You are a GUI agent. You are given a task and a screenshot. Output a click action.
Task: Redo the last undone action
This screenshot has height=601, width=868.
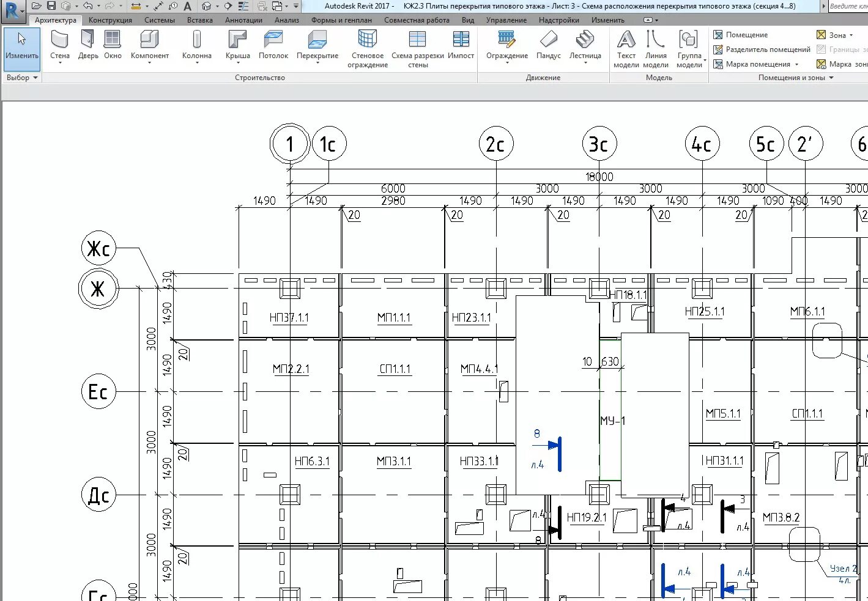(x=109, y=6)
